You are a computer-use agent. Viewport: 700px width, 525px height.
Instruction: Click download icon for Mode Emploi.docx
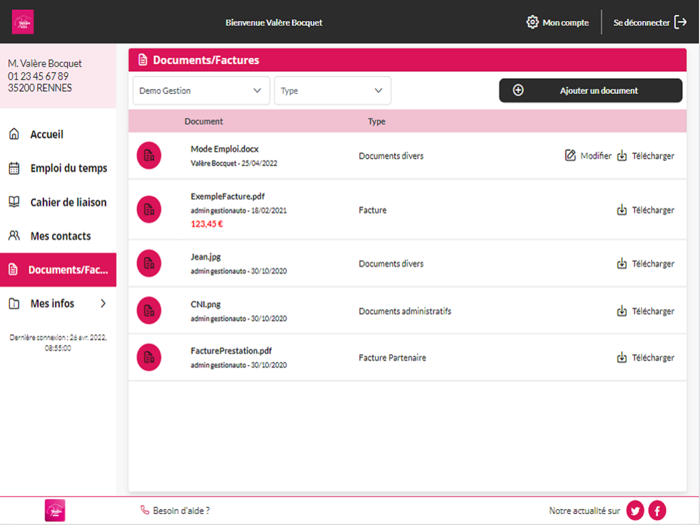coord(622,156)
